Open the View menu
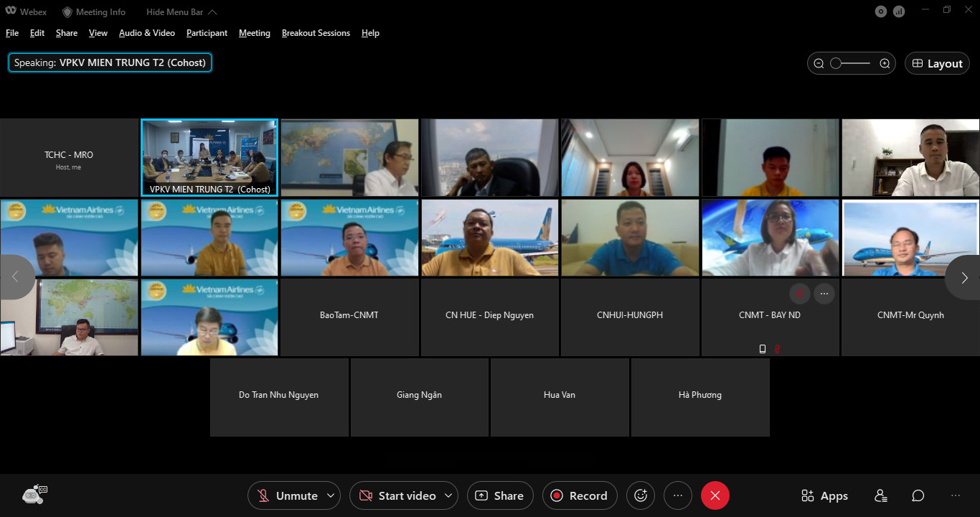The width and height of the screenshot is (980, 517). point(98,33)
